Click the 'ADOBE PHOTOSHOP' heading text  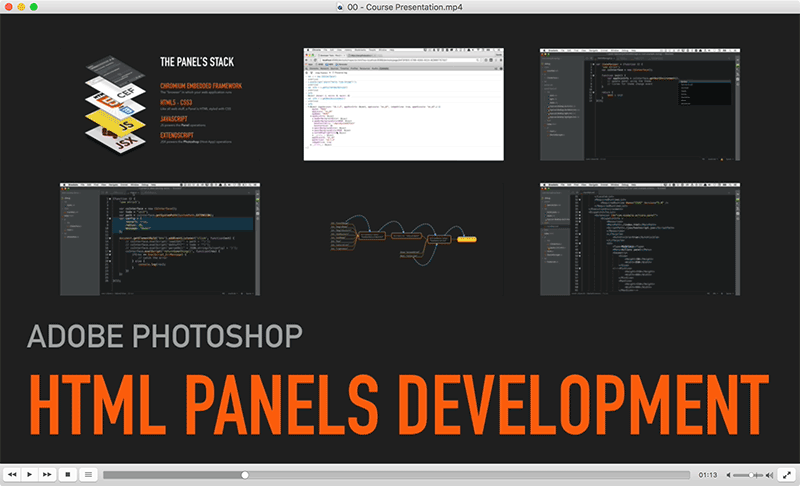pos(165,337)
